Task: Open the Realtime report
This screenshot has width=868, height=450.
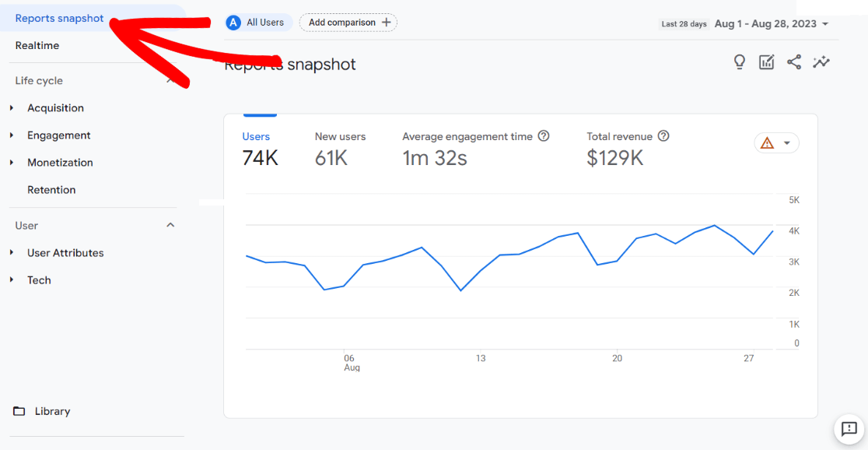Action: tap(37, 45)
